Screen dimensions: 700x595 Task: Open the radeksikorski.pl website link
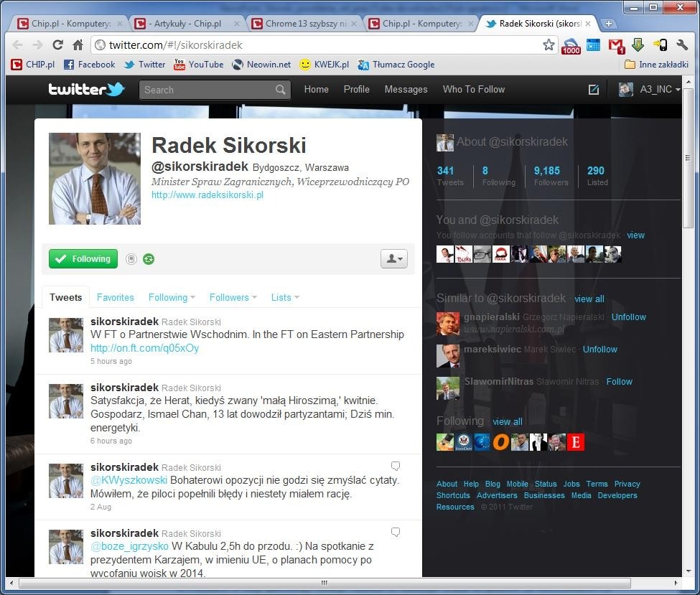[x=207, y=195]
